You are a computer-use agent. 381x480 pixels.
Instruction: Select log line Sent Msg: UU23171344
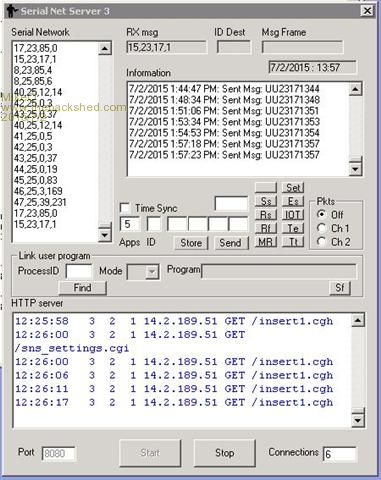pos(224,89)
